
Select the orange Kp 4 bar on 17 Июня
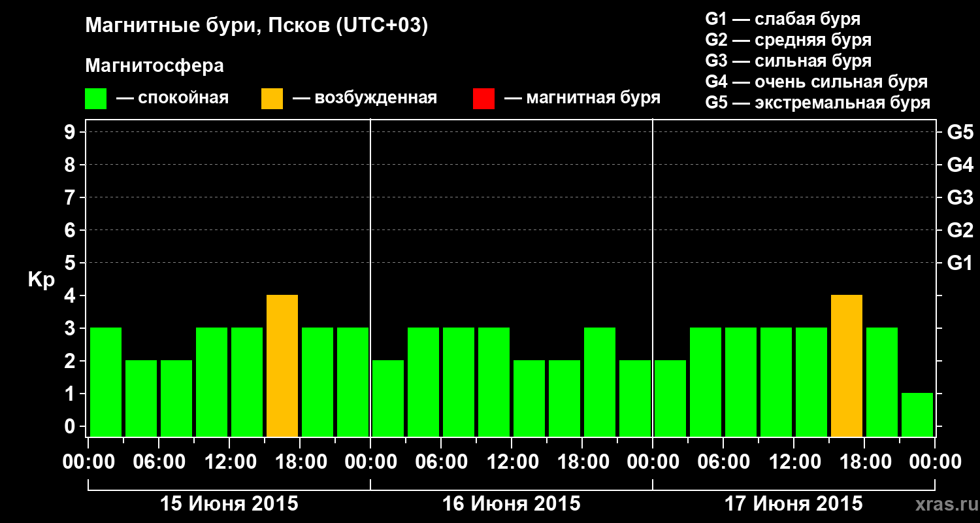847,365
